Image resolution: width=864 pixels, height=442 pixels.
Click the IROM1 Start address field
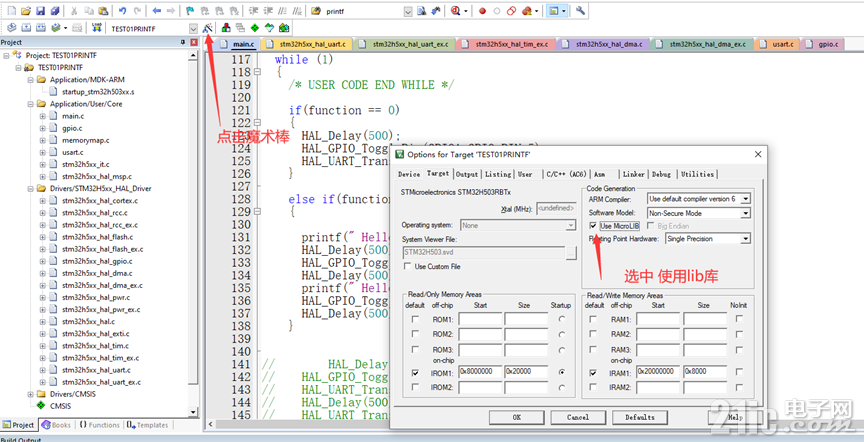480,372
